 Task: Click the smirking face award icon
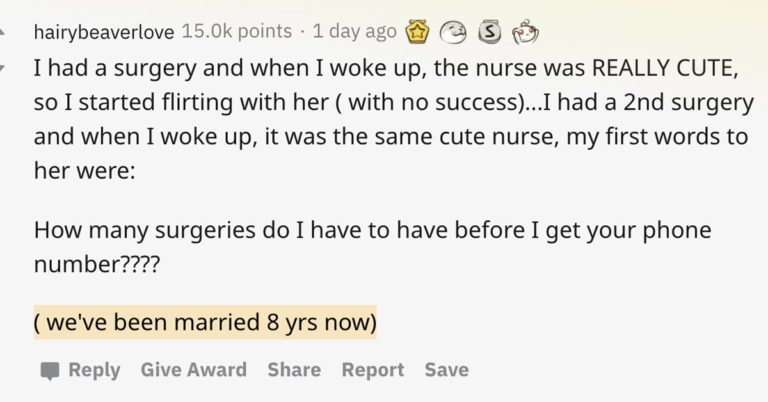coord(453,32)
